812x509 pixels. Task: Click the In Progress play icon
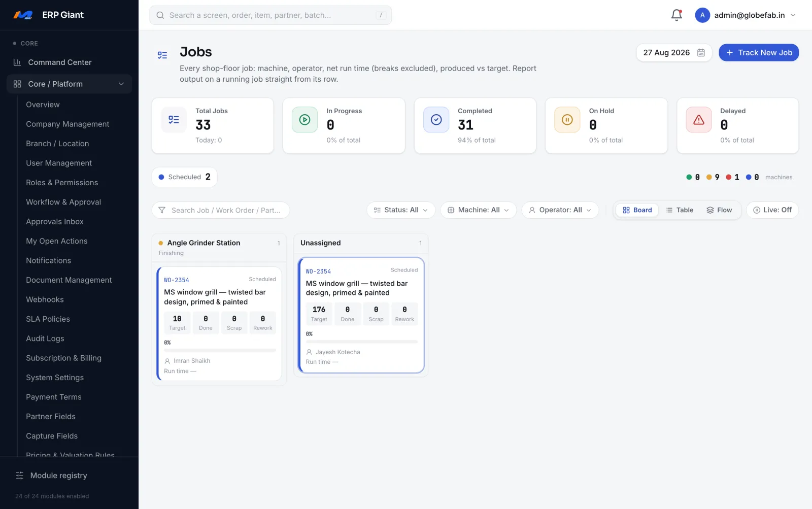(304, 120)
